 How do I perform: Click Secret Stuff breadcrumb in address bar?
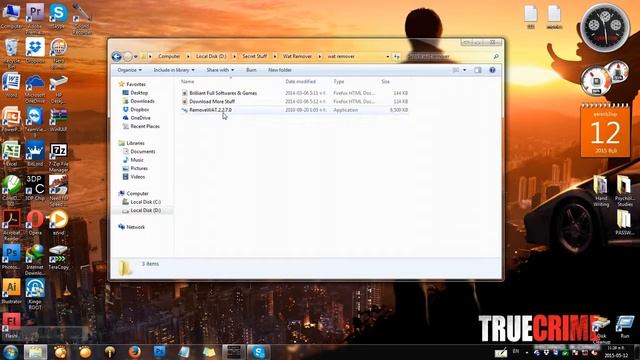click(254, 56)
